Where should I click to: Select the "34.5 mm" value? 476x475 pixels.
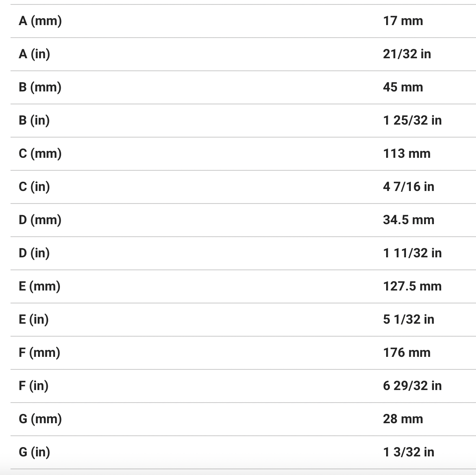coord(408,220)
